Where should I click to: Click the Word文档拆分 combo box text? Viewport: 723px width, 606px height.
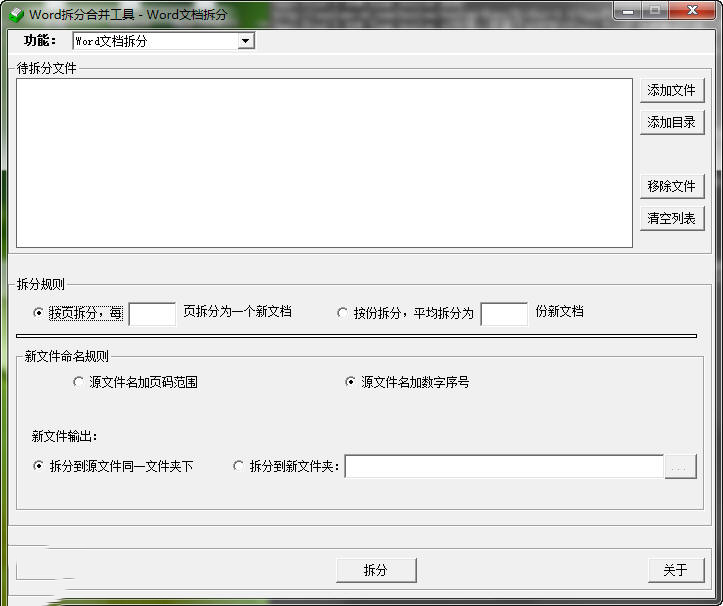[x=111, y=41]
